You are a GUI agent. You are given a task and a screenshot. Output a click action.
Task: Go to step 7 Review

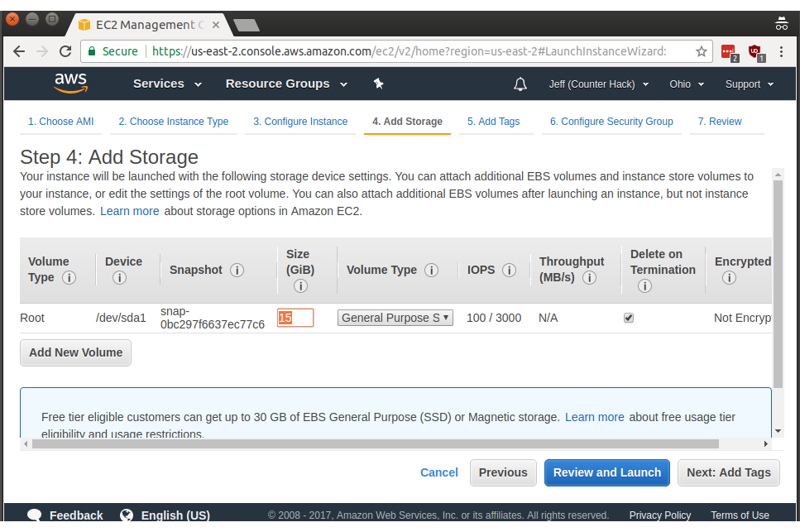720,122
